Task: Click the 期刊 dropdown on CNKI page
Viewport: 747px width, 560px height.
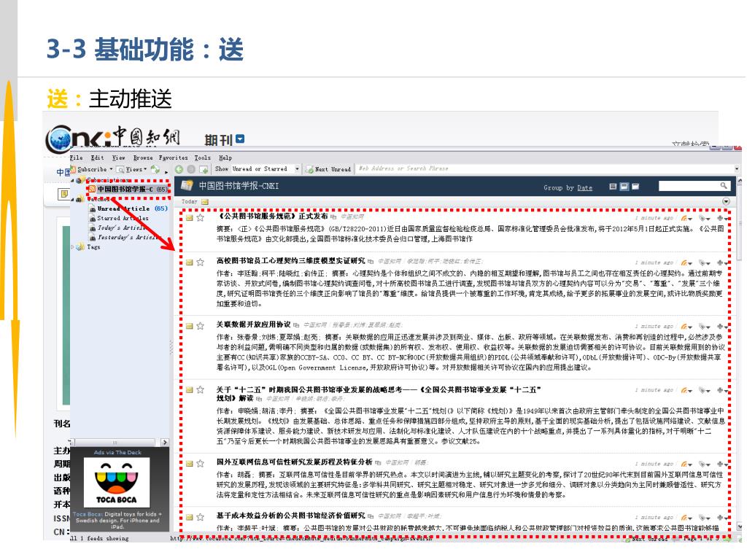Action: click(240, 139)
